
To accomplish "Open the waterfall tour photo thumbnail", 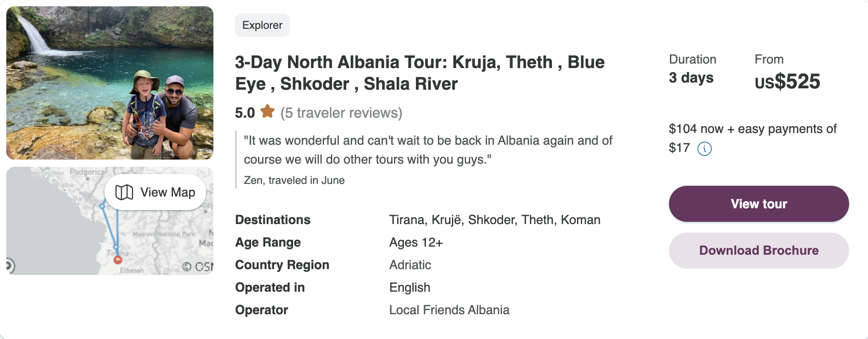I will click(x=110, y=83).
